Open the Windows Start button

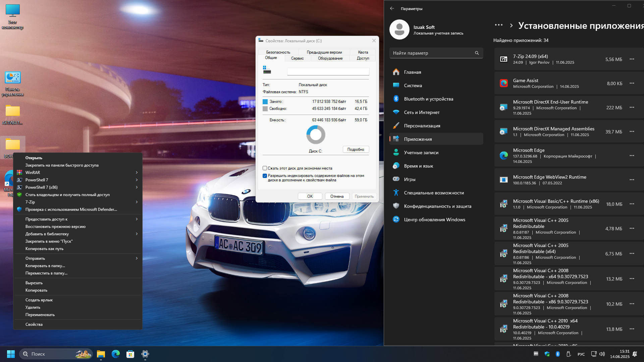11,354
